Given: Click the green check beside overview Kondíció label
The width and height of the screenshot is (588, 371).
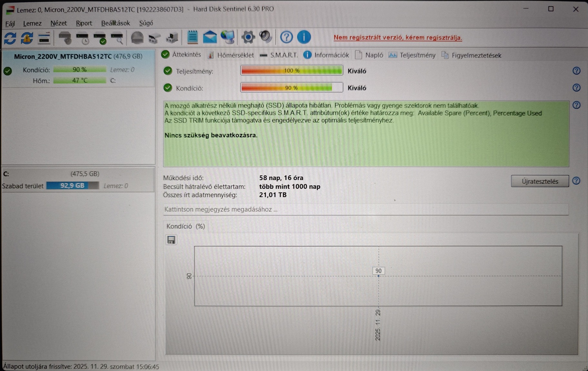Looking at the screenshot, I should [168, 88].
